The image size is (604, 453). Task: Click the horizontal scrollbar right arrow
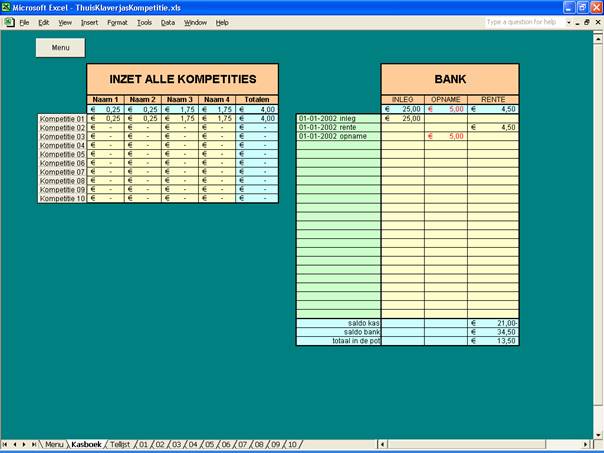click(x=586, y=445)
